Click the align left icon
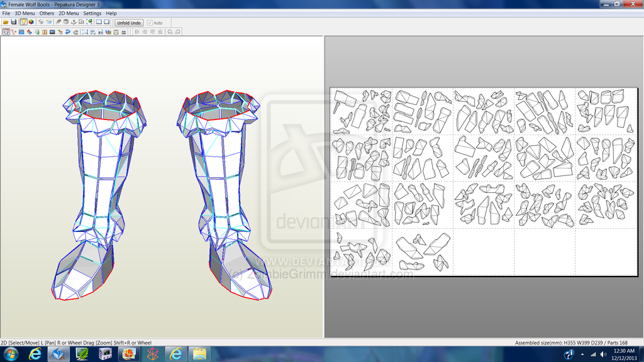Screen dimensions: 644x362 click(x=137, y=32)
